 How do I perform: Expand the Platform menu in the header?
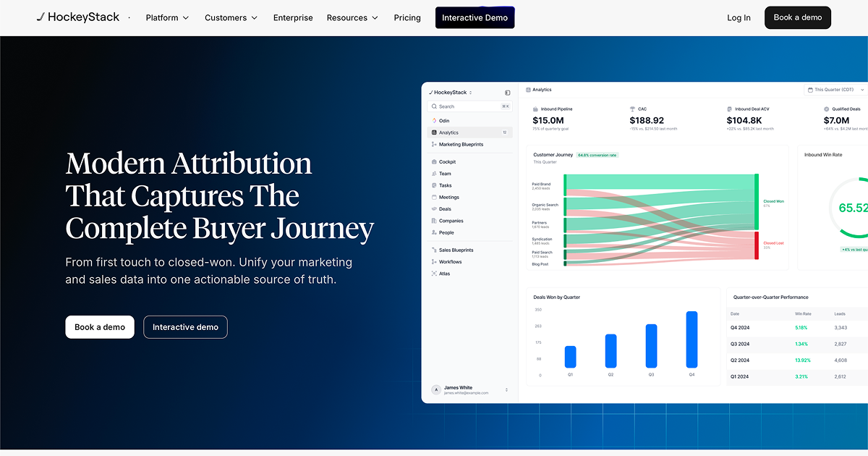(x=167, y=17)
